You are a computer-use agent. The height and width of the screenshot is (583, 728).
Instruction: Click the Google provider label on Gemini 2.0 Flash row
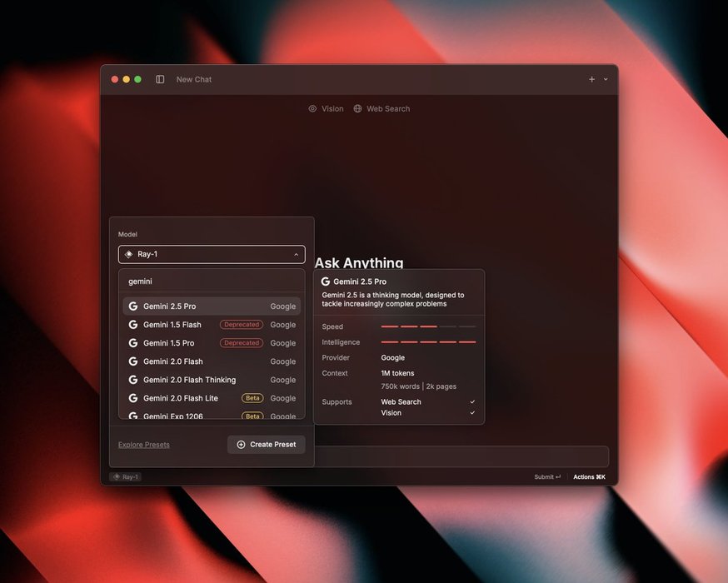pyautogui.click(x=282, y=361)
